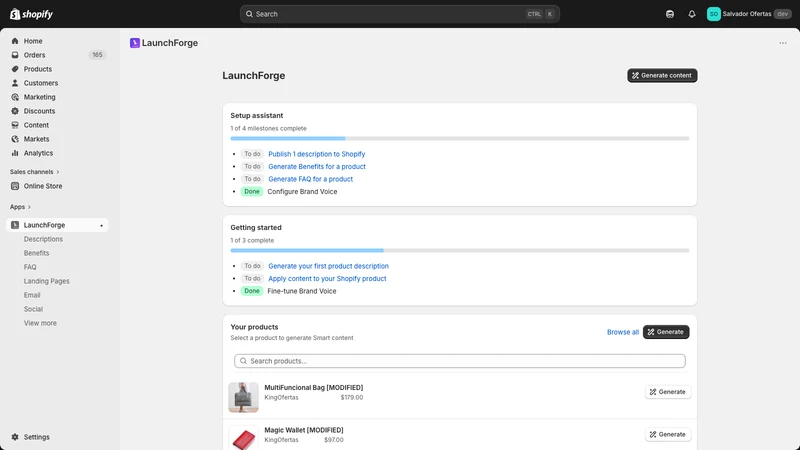Open Landing Pages under LaunchForge
This screenshot has height=450, width=800.
click(46, 281)
